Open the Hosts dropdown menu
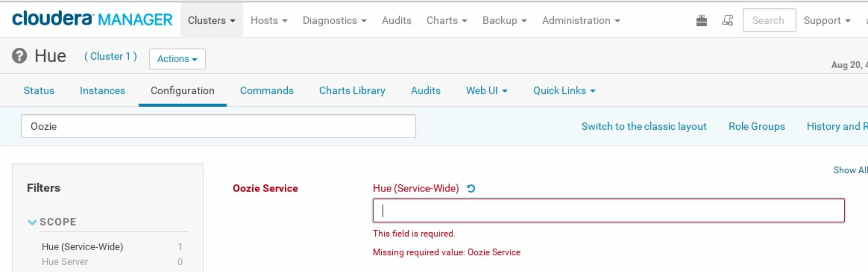The width and height of the screenshot is (868, 272). [x=269, y=20]
